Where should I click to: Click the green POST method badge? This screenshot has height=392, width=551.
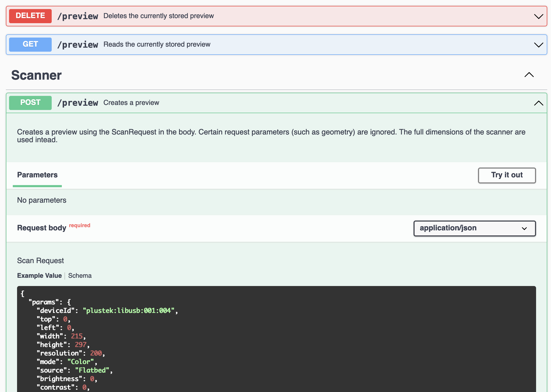30,103
